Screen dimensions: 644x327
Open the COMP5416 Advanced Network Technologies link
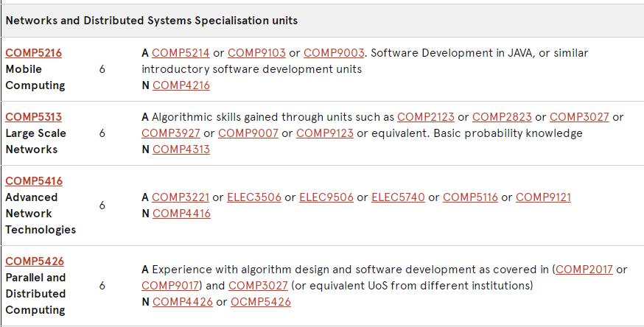[x=33, y=181]
